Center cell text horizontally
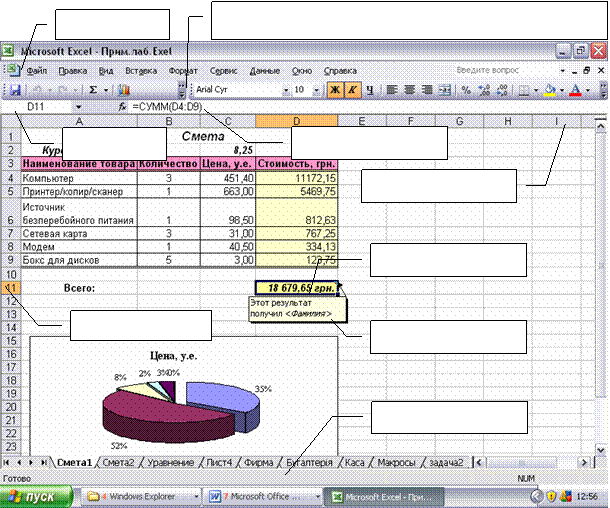Image resolution: width=610 pixels, height=508 pixels. point(409,90)
